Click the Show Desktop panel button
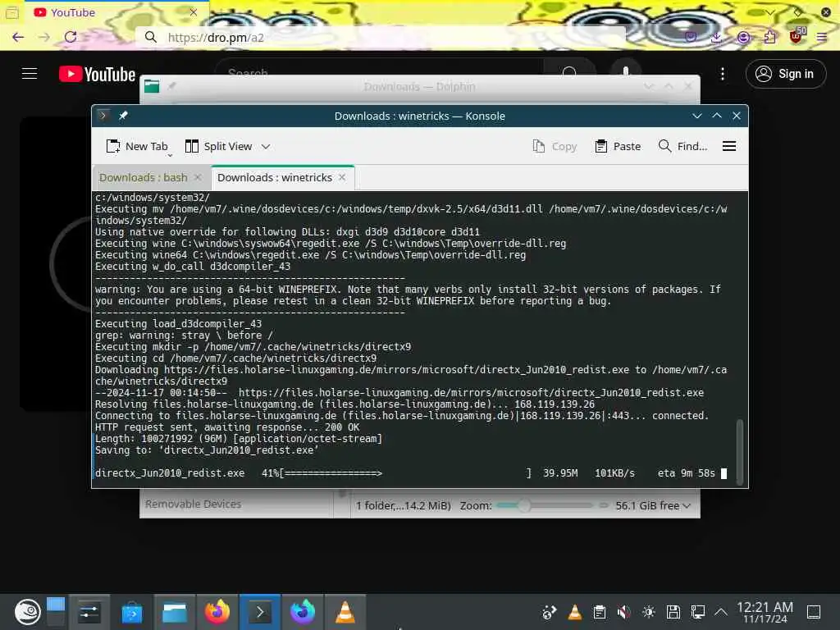The width and height of the screenshot is (840, 630). pos(814,612)
